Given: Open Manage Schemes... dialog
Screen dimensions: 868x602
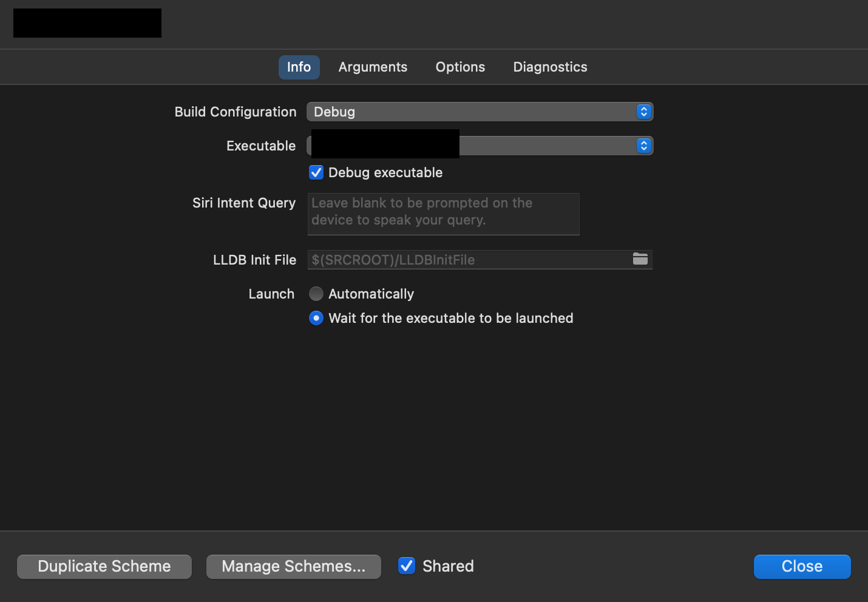Looking at the screenshot, I should click(294, 566).
